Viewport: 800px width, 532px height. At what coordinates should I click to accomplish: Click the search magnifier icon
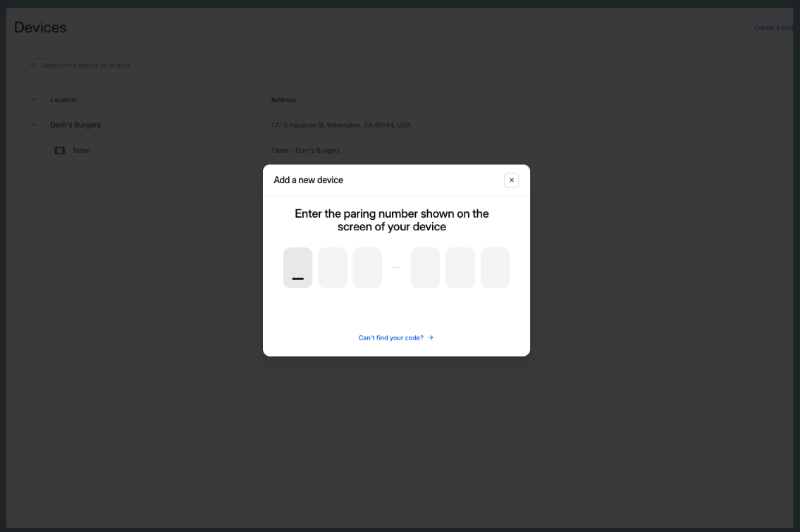(x=33, y=66)
